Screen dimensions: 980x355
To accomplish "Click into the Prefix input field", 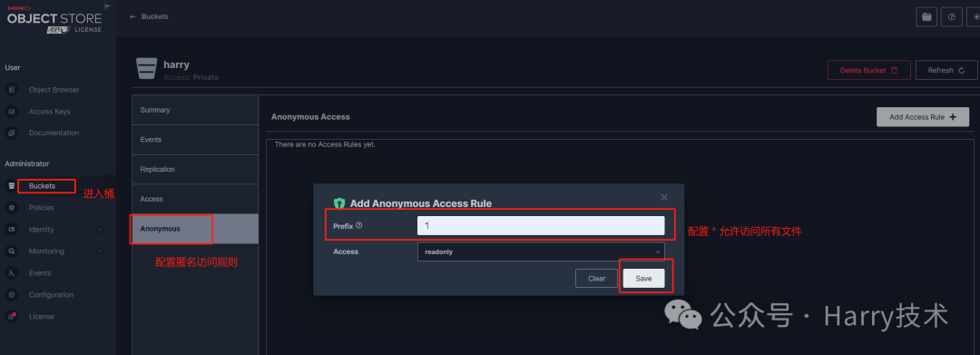I will (541, 226).
